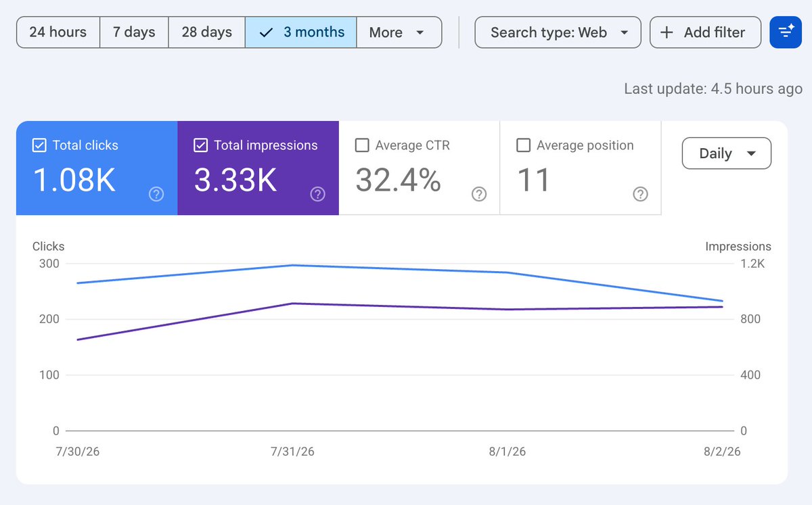Open the Daily granularity dropdown
Viewport: 812px width, 505px height.
[x=727, y=153]
